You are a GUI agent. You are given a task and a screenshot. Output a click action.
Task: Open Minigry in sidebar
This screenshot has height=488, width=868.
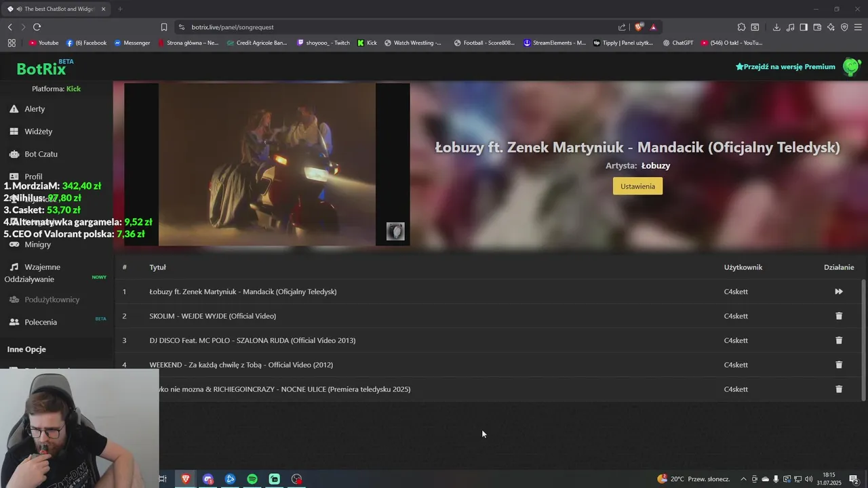click(x=37, y=244)
